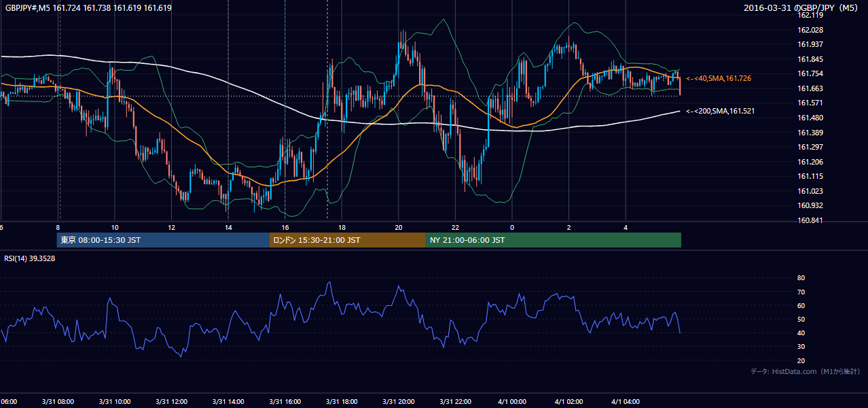
Task: Click hour 18 on the price chart axis
Action: pos(342,227)
